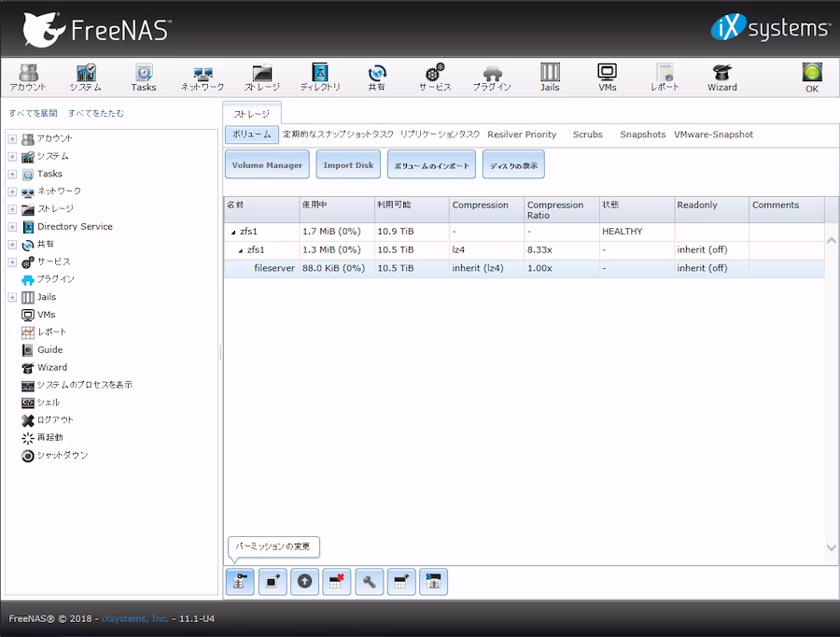The image size is (840, 637).
Task: Open the ネットワーク toolbar icon
Action: pos(203,78)
